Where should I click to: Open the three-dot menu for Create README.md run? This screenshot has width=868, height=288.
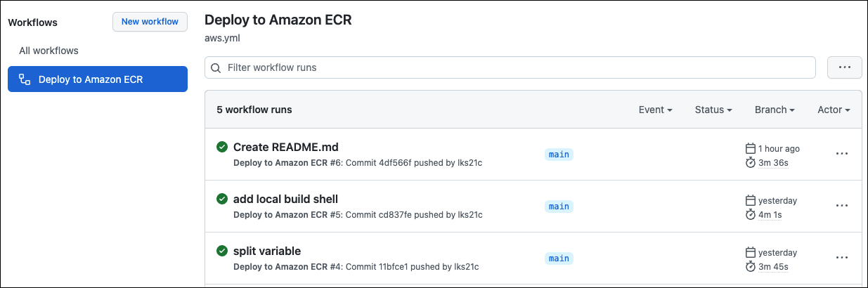[x=842, y=154]
